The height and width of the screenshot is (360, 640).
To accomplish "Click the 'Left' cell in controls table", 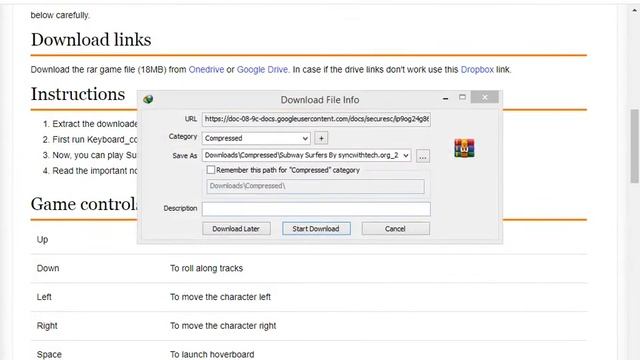I will [x=44, y=297].
